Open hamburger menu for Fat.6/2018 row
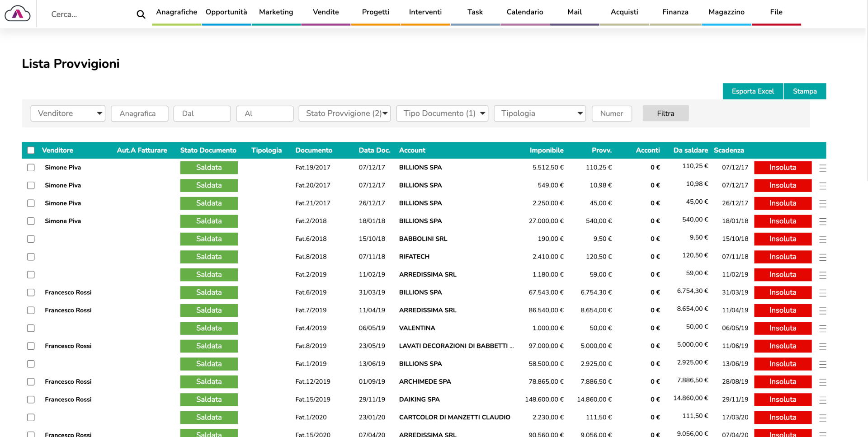The width and height of the screenshot is (868, 437). pos(822,240)
